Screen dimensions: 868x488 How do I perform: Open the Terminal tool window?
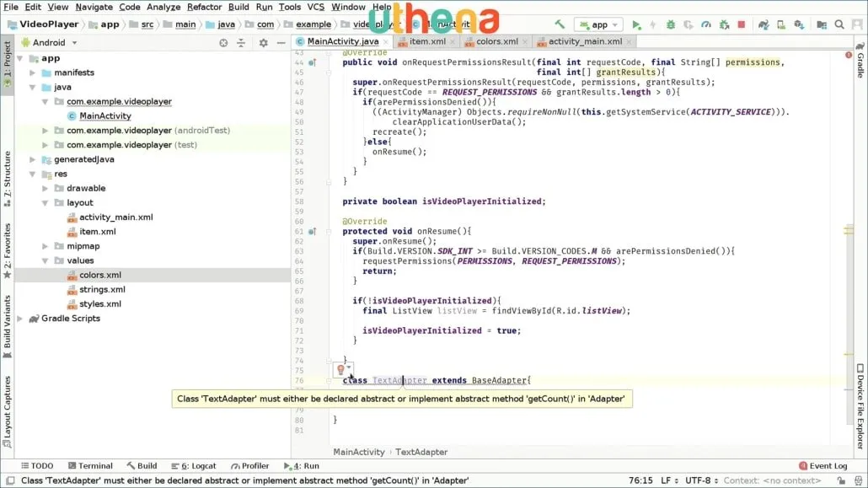[90, 466]
